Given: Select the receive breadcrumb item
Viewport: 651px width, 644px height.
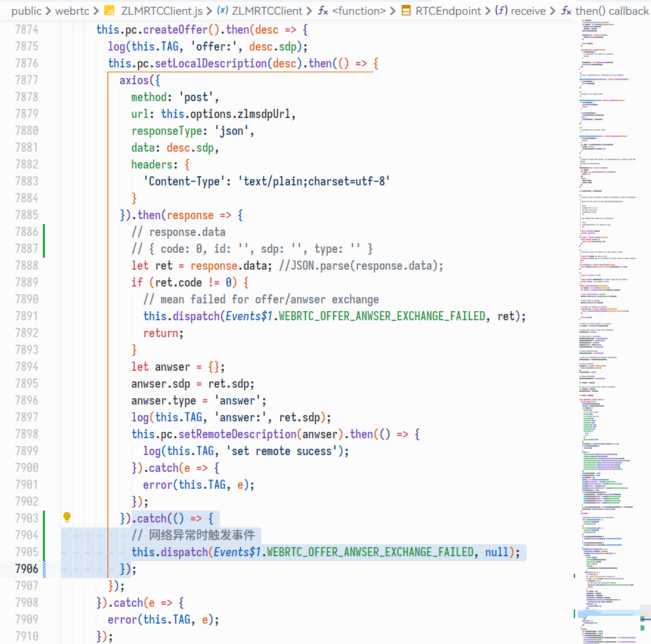Looking at the screenshot, I should pos(528,11).
